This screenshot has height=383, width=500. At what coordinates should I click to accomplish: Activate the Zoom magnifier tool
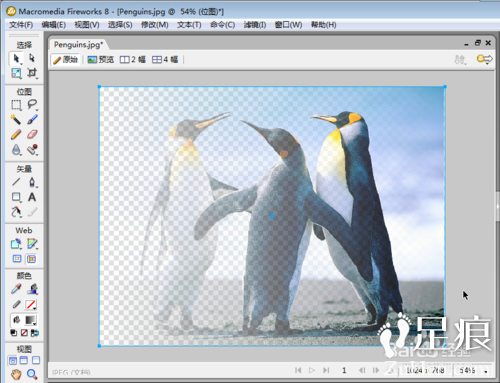pos(32,374)
